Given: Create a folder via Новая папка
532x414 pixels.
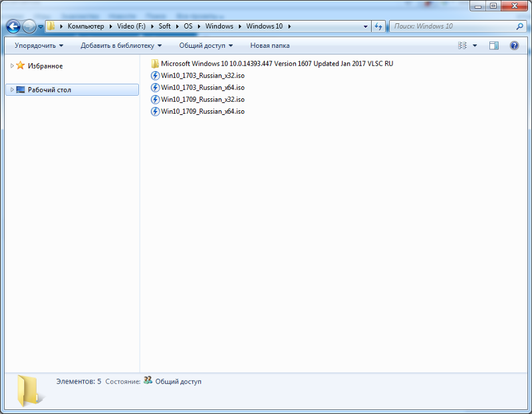Looking at the screenshot, I should [x=270, y=45].
